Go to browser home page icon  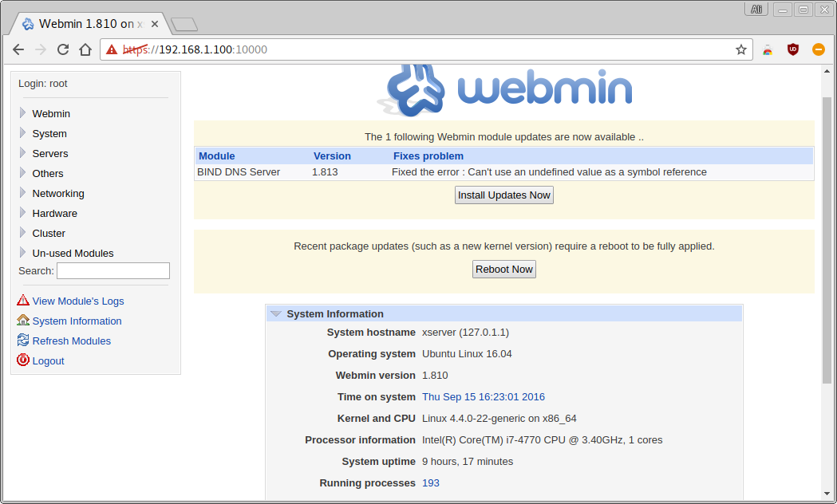pos(85,49)
